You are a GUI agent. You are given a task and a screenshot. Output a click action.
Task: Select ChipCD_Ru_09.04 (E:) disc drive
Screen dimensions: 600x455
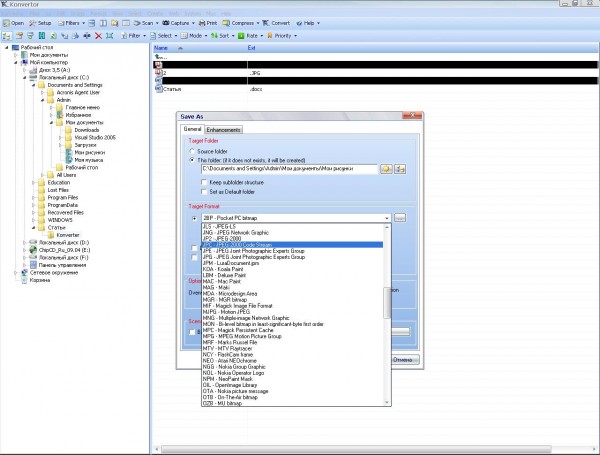point(64,250)
